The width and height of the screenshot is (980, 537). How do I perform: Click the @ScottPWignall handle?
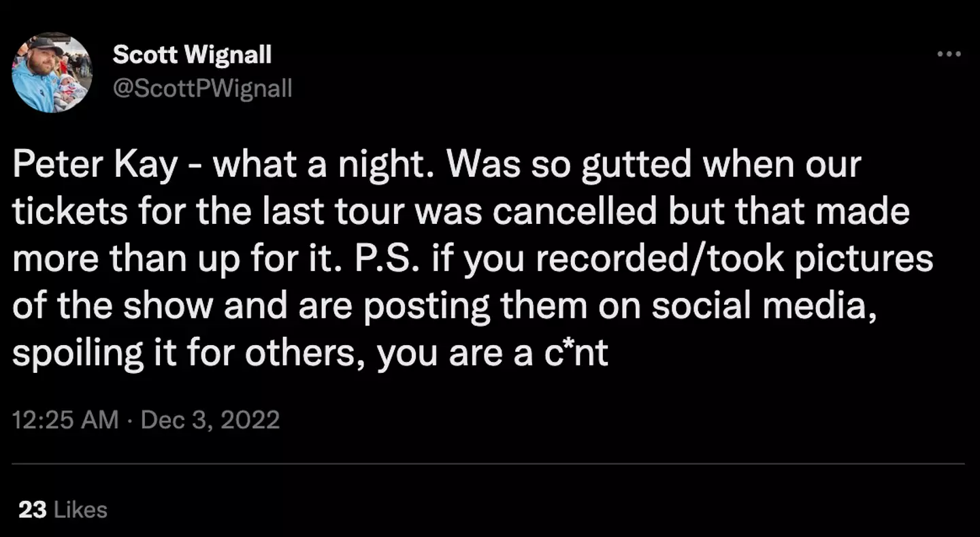pyautogui.click(x=202, y=88)
